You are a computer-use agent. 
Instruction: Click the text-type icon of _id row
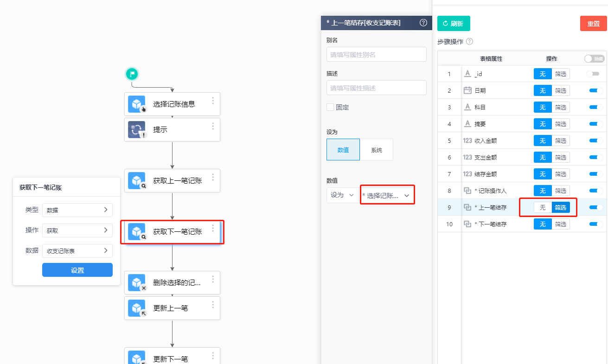click(467, 74)
